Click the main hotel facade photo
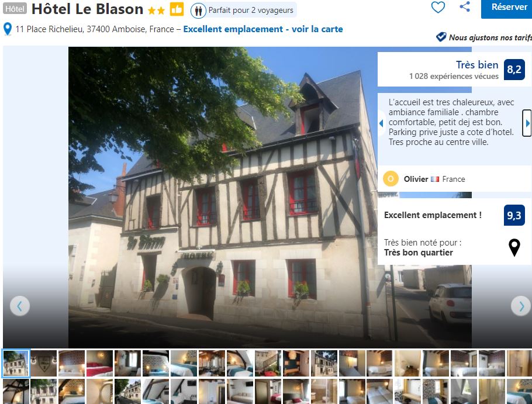Screen dimensions: 532x404 click(223, 197)
